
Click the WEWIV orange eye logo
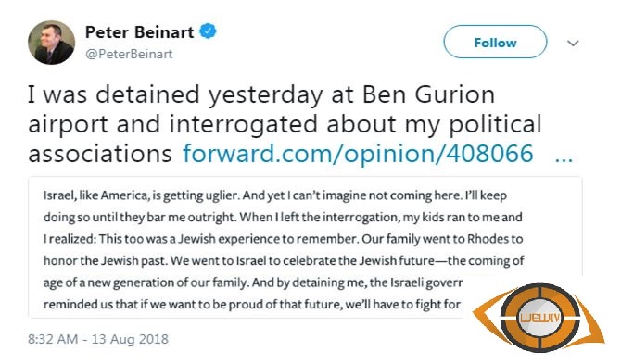point(539,318)
